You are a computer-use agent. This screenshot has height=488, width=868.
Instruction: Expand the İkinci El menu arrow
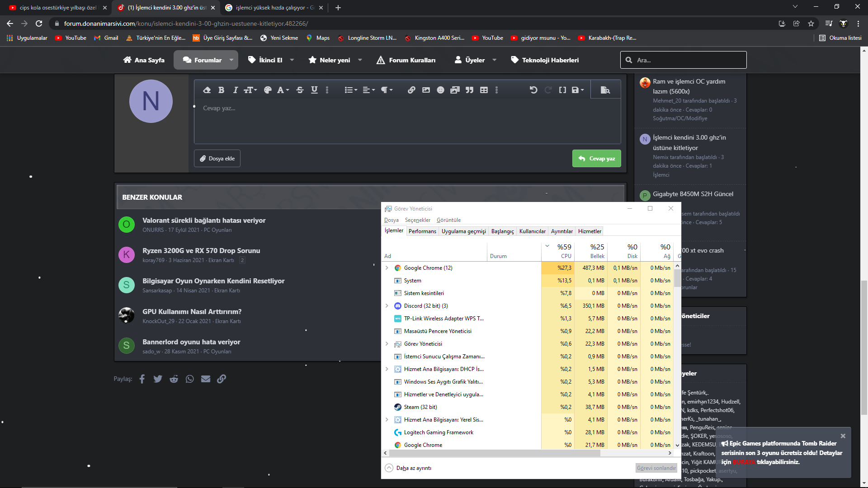click(x=292, y=60)
